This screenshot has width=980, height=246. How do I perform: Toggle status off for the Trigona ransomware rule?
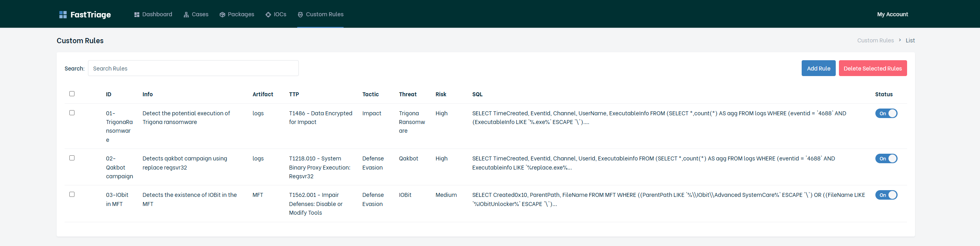click(x=886, y=113)
